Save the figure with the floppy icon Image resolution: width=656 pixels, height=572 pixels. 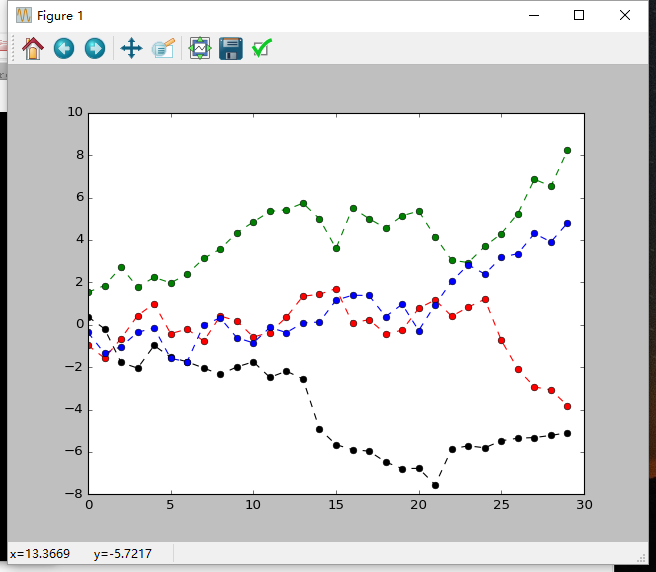[x=231, y=49]
